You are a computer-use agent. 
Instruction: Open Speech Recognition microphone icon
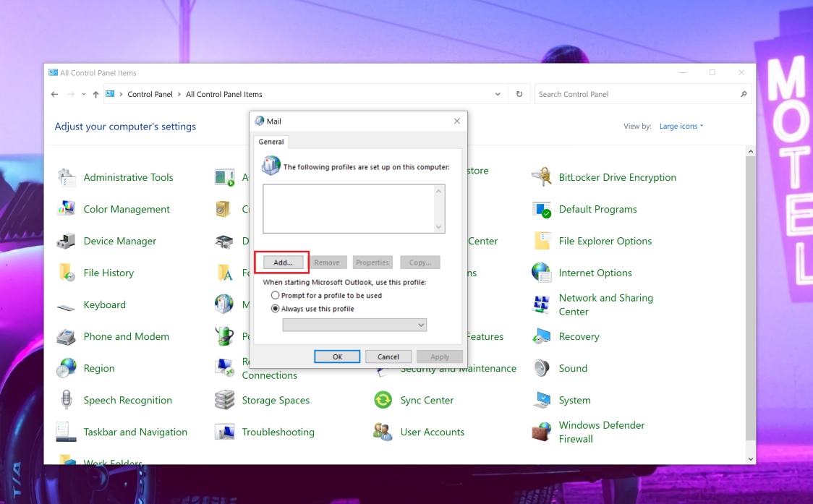tap(67, 401)
